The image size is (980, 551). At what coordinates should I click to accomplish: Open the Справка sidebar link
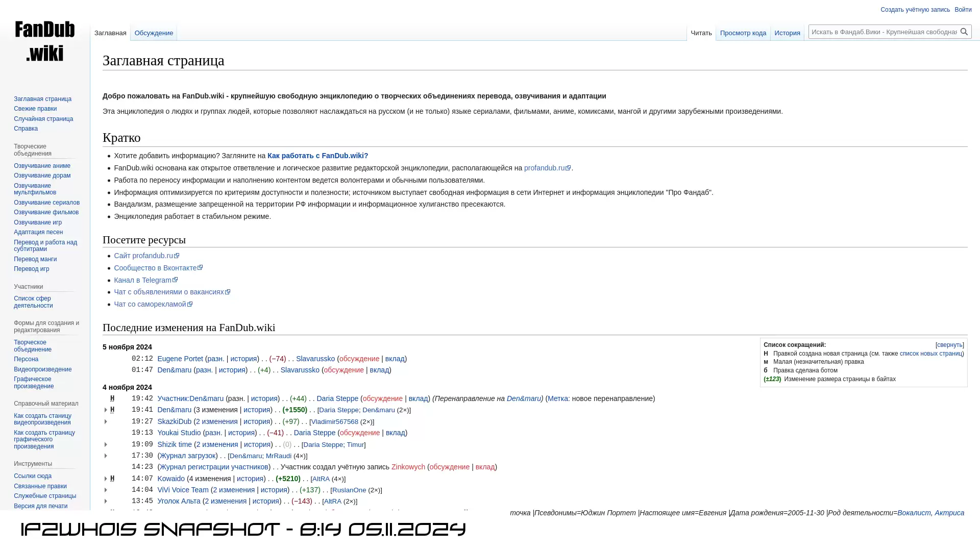tap(26, 129)
